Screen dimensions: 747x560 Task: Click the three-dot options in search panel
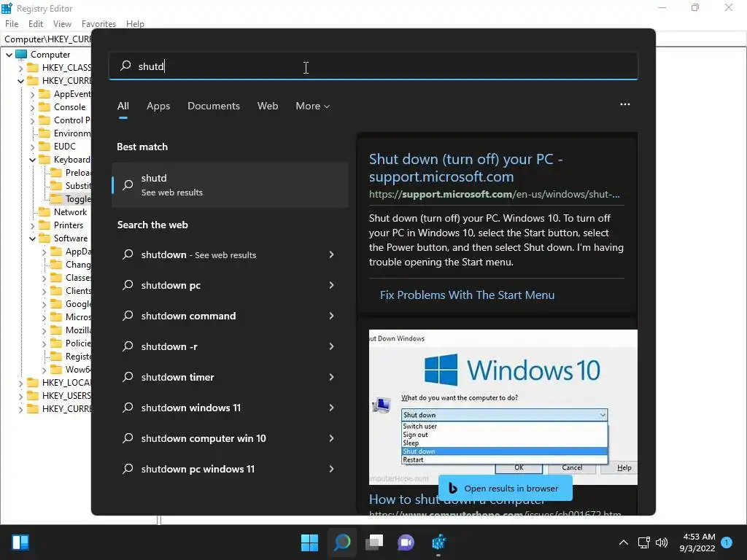click(625, 104)
